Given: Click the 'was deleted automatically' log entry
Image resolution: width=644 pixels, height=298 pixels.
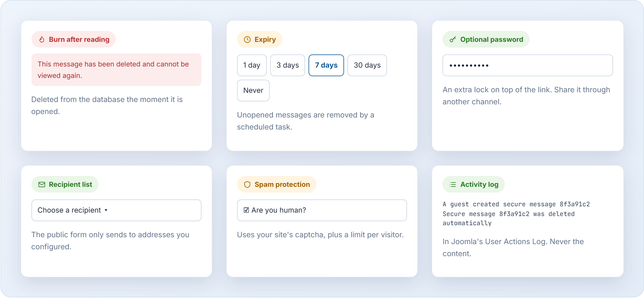Looking at the screenshot, I should tap(509, 219).
